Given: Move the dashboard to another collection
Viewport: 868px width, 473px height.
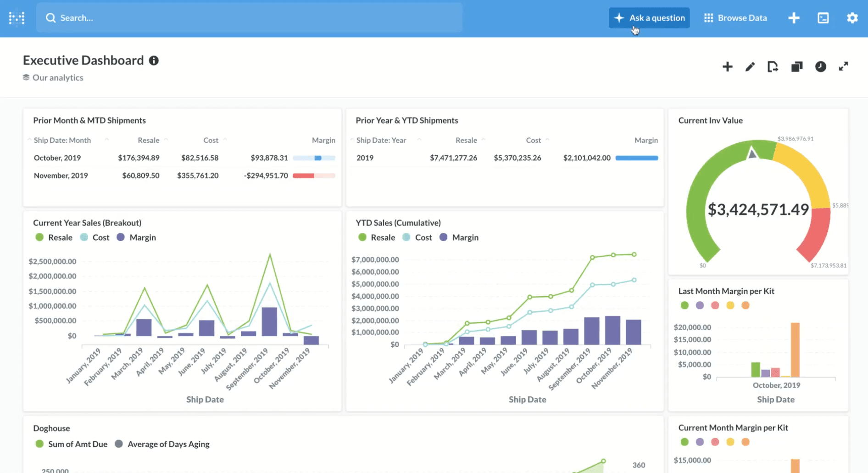Looking at the screenshot, I should coord(773,67).
